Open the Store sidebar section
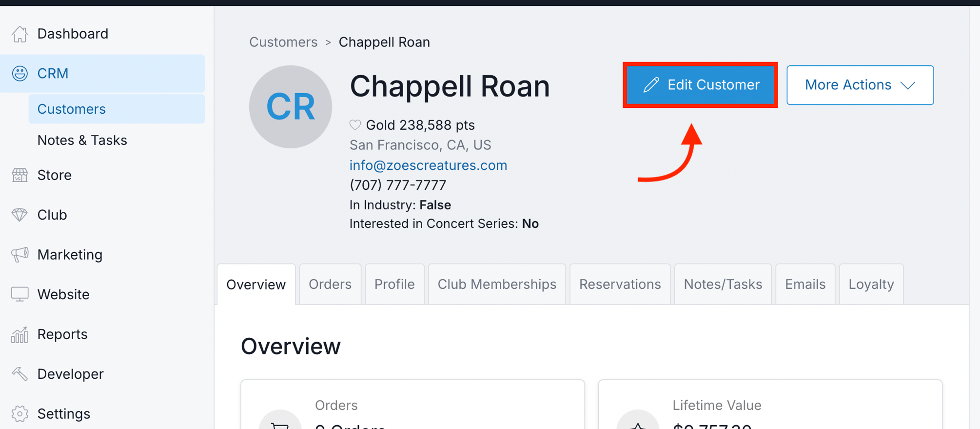The image size is (980, 429). (x=102, y=175)
